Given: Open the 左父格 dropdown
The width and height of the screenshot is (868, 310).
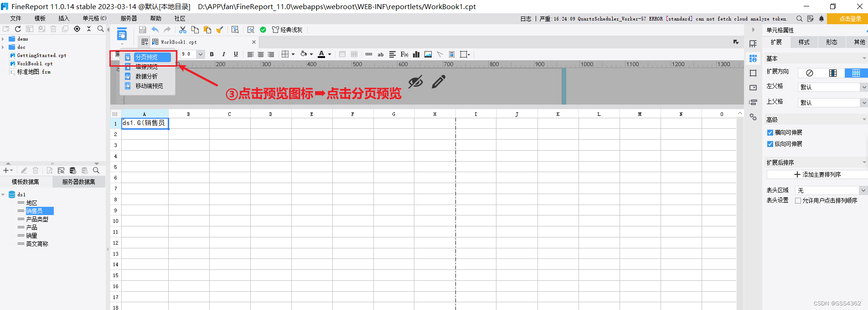Looking at the screenshot, I should coord(863,87).
